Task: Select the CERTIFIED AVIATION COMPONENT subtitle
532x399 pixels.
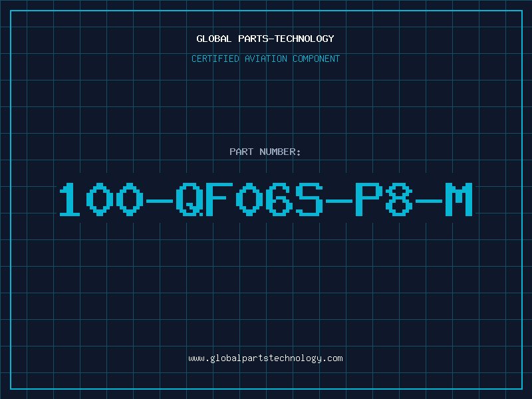Action: [x=265, y=59]
